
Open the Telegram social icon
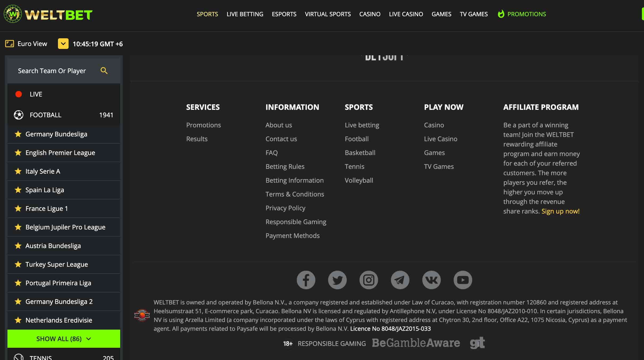coord(400,280)
